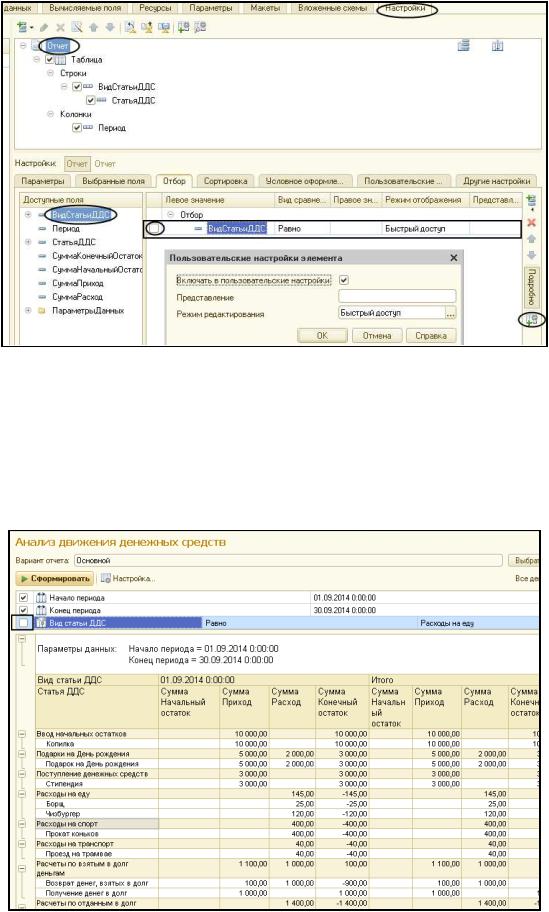Click OK in the user settings dialog
The width and height of the screenshot is (549, 912).
(322, 336)
